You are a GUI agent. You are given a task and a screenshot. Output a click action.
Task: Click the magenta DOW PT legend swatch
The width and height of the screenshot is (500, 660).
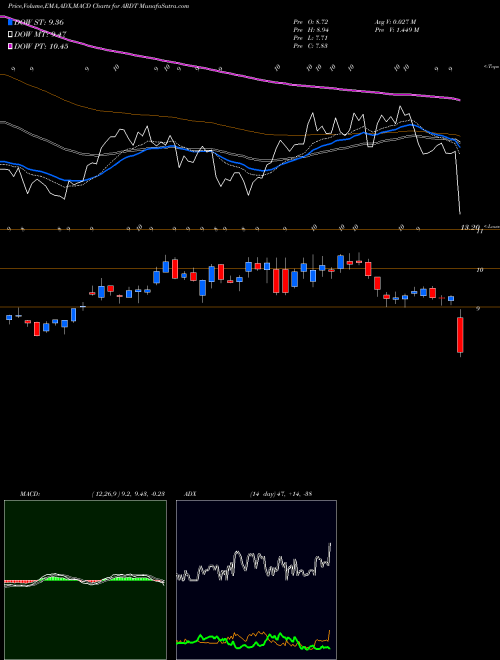click(10, 46)
